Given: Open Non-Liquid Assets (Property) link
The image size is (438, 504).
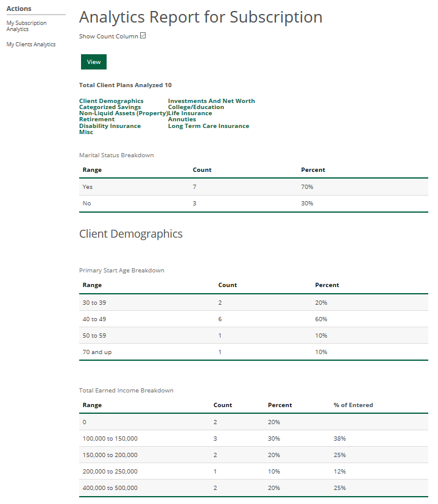Looking at the screenshot, I should point(123,113).
